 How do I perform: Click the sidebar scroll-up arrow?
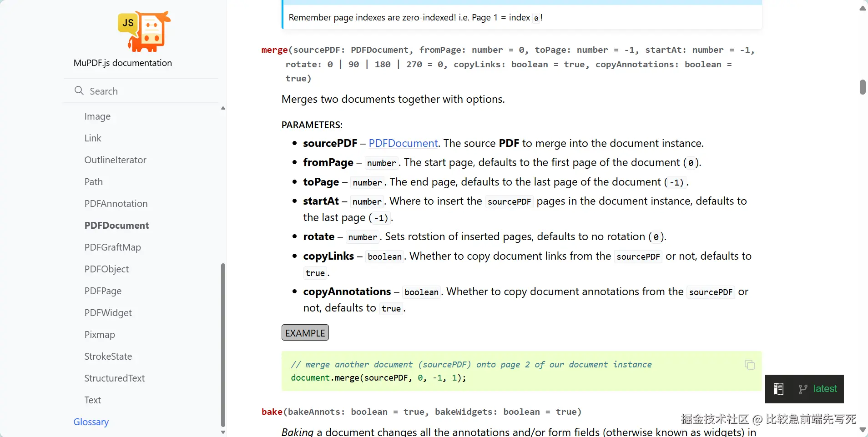223,108
